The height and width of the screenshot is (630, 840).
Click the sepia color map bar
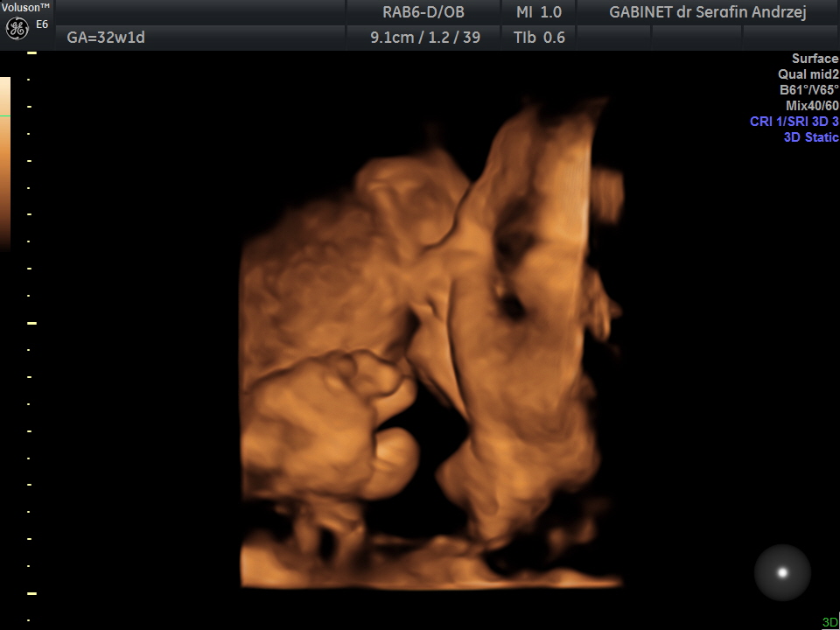tap(5, 164)
